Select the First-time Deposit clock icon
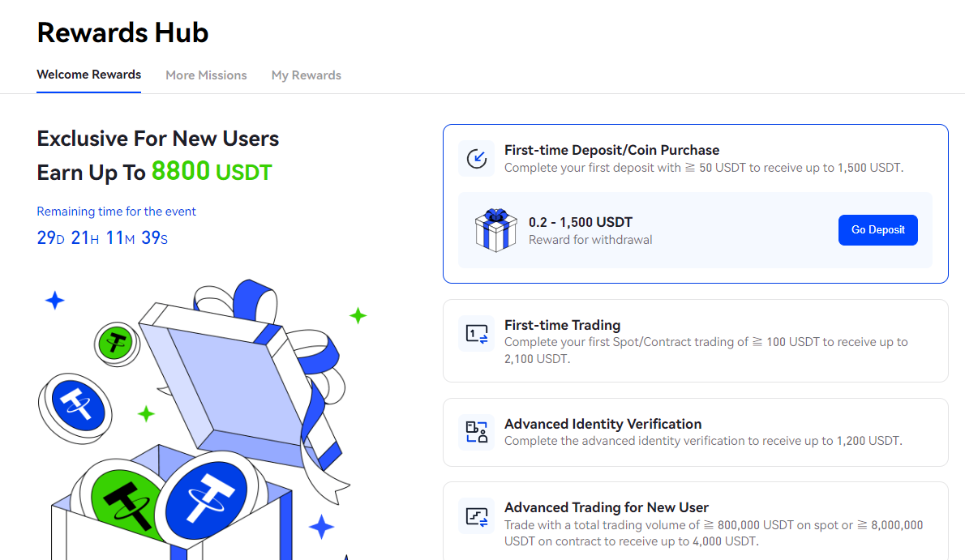 tap(476, 158)
